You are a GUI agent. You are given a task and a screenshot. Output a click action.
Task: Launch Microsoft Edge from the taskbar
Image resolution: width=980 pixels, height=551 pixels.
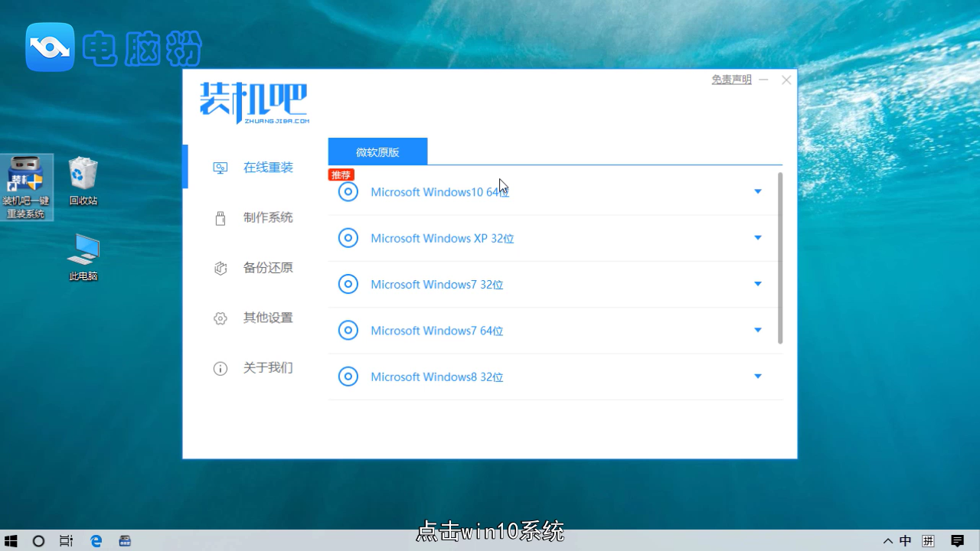point(96,541)
